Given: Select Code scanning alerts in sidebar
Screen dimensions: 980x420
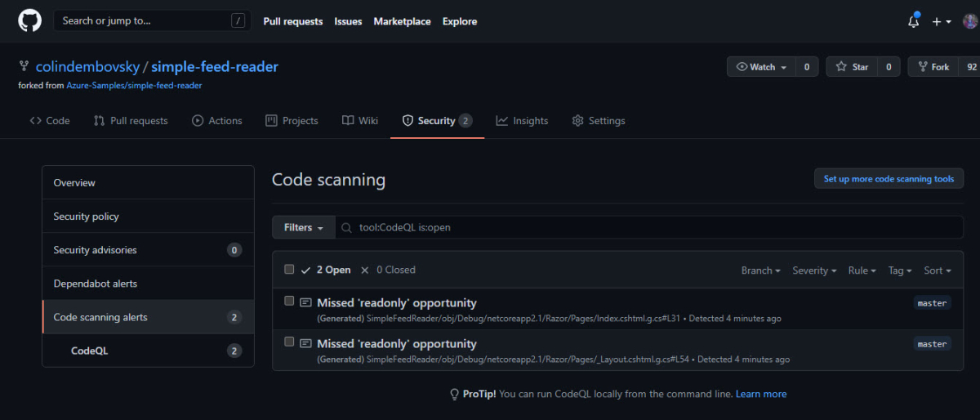Looking at the screenshot, I should [148, 317].
